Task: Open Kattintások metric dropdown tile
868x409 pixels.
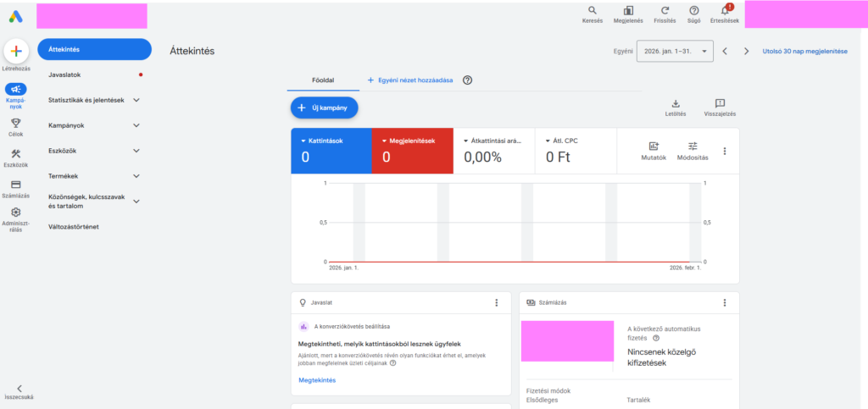Action: point(331,151)
